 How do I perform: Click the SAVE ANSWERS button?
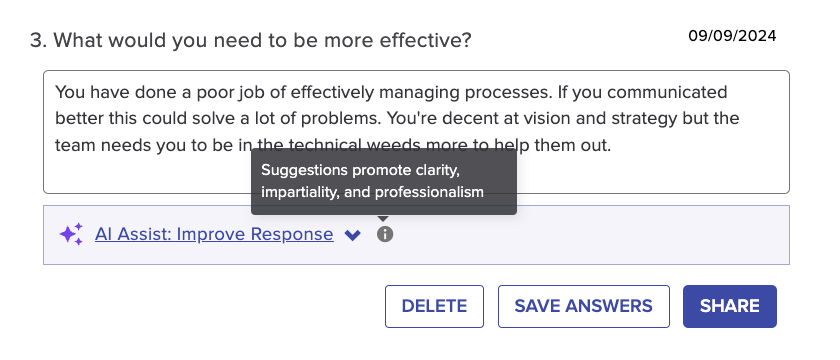tap(584, 306)
